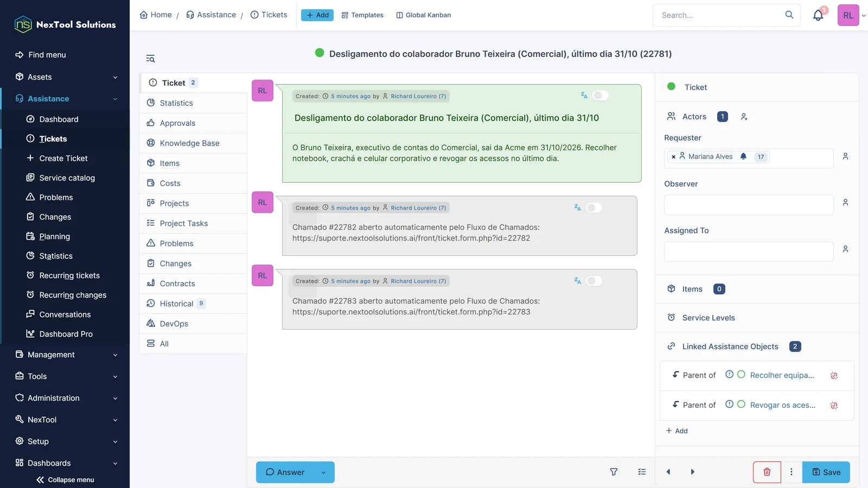Remove Mariana Alves from Requester

pos(674,157)
